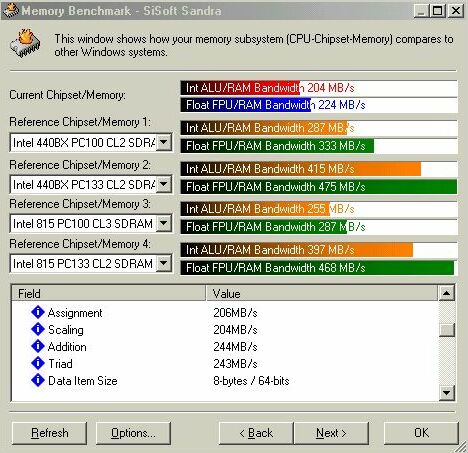Viewport: 468px width, 453px height.
Task: Click the Value column header
Action: 322,293
